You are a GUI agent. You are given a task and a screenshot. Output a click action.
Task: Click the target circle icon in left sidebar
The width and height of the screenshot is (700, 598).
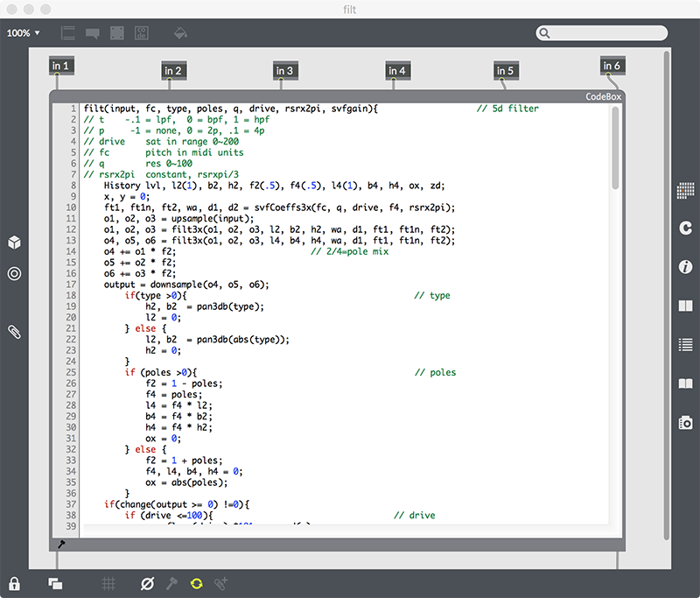tap(14, 274)
